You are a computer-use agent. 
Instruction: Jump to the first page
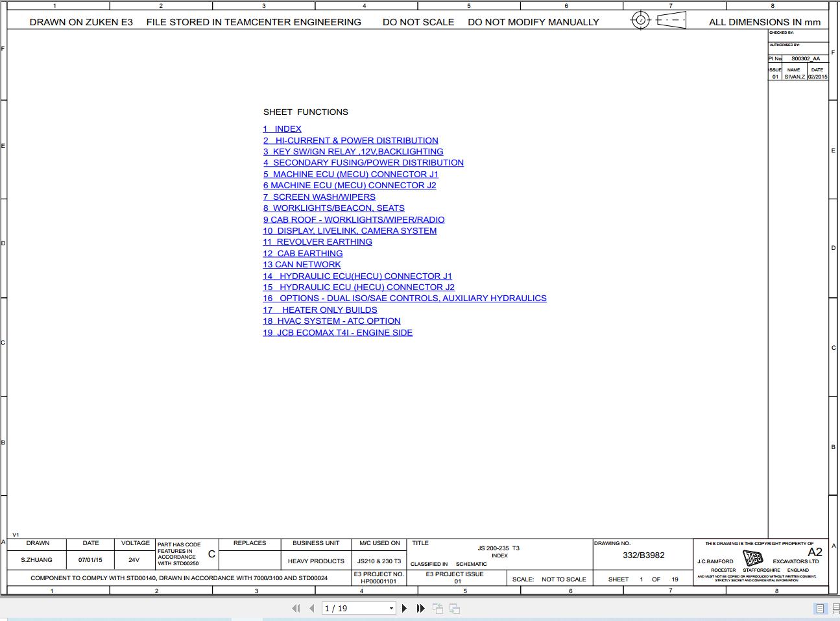[296, 608]
